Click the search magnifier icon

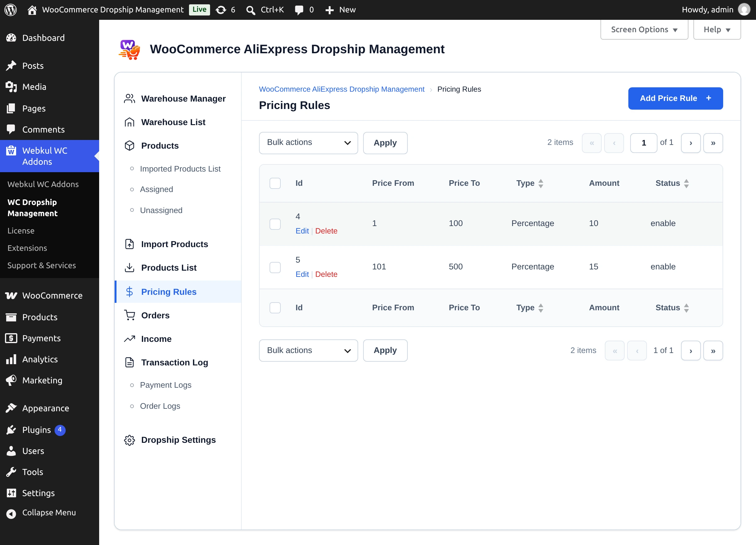click(251, 10)
